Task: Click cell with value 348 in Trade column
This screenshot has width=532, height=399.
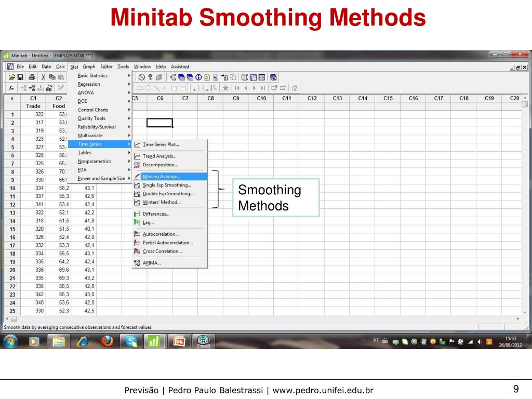Action: click(x=33, y=303)
